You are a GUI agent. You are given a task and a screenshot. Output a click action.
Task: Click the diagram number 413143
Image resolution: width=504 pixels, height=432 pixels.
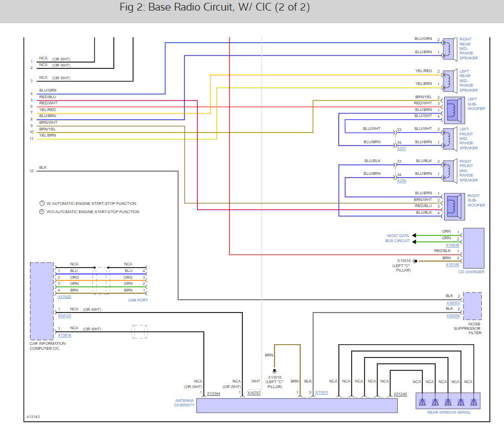(33, 416)
